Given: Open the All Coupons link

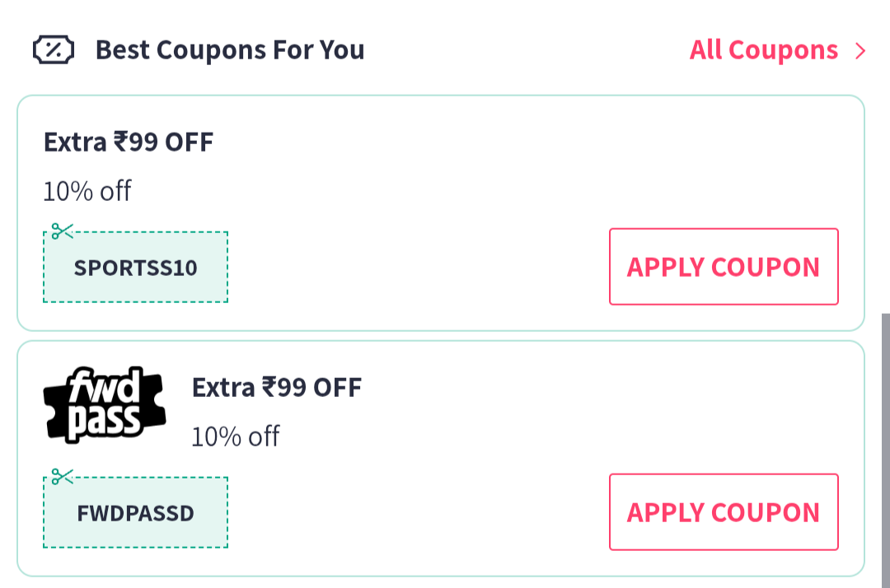Looking at the screenshot, I should pos(762,50).
